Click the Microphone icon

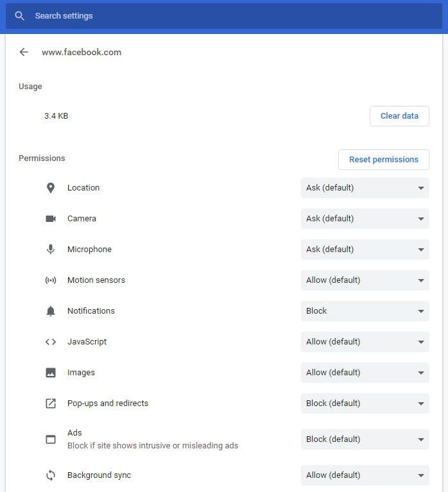[x=51, y=249]
